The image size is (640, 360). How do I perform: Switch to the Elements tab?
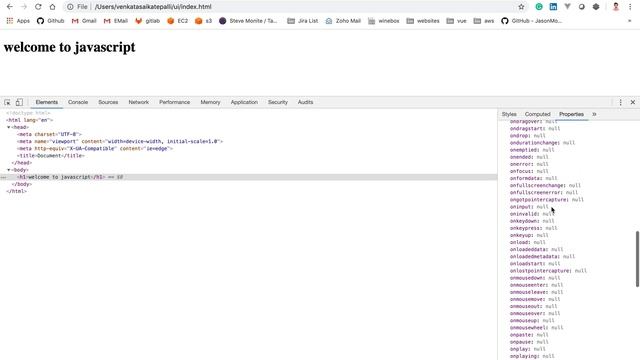[47, 102]
